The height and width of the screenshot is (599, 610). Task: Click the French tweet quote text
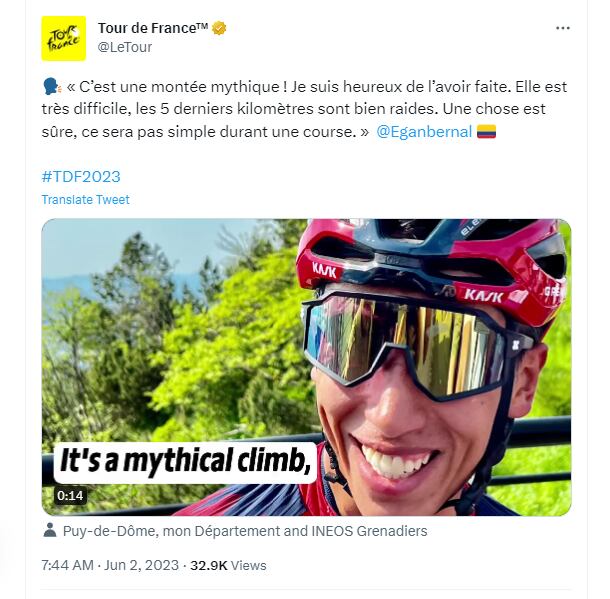(x=300, y=109)
